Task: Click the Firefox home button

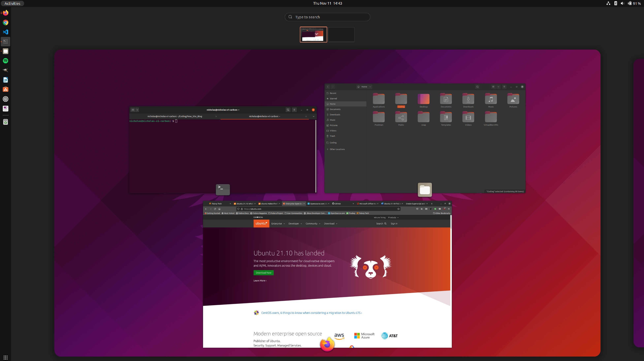Action: tap(220, 209)
